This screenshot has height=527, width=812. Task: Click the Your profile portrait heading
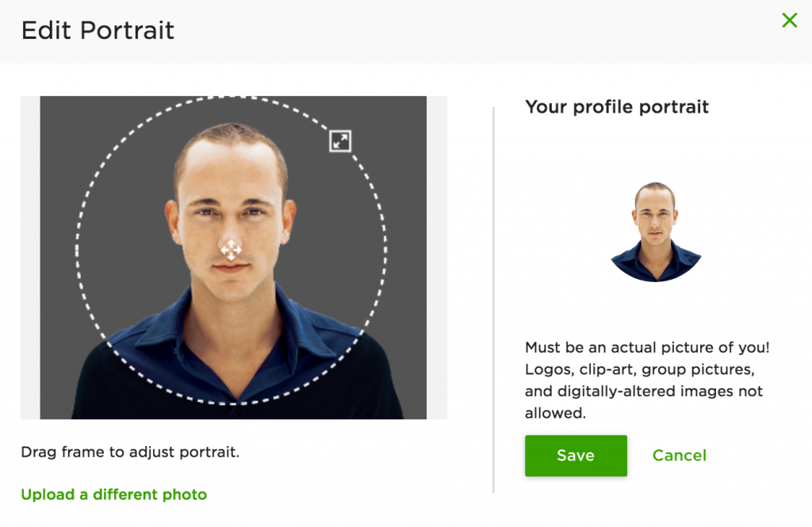coord(617,107)
